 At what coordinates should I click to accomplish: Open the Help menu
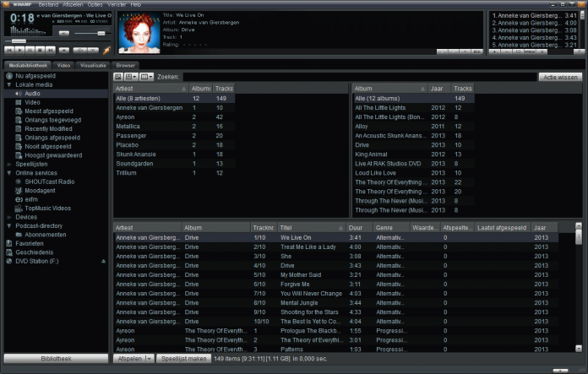point(136,4)
